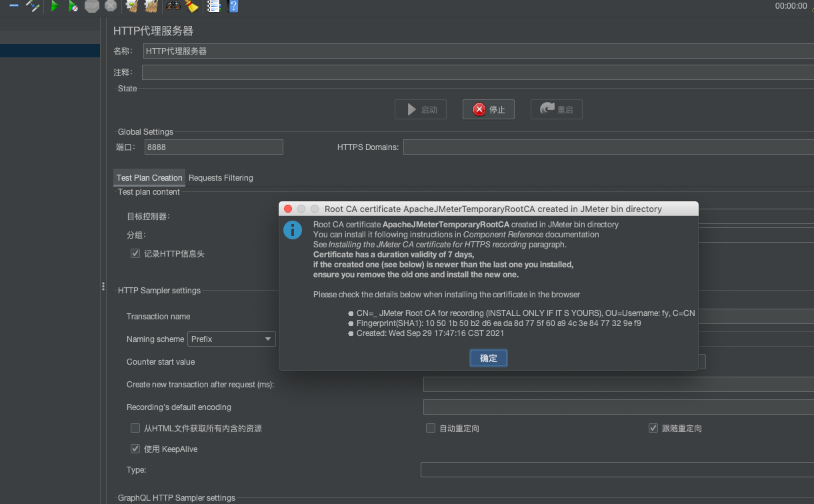Click the 停止 button to stop proxy
Screen dimensions: 814x504
[489, 109]
